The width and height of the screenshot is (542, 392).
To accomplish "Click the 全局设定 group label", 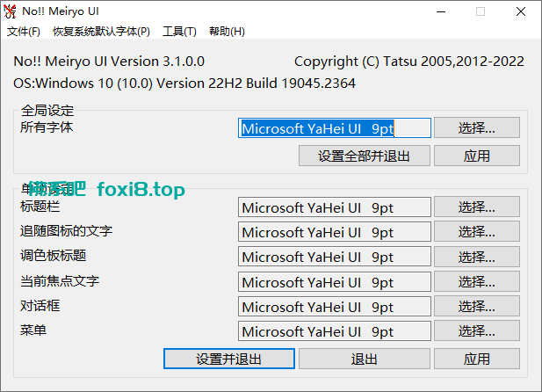I will 47,111.
